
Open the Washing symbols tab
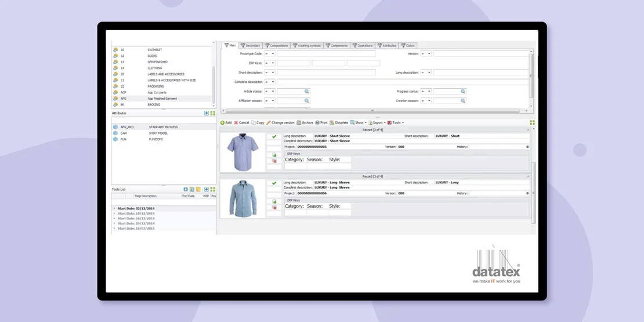(307, 46)
